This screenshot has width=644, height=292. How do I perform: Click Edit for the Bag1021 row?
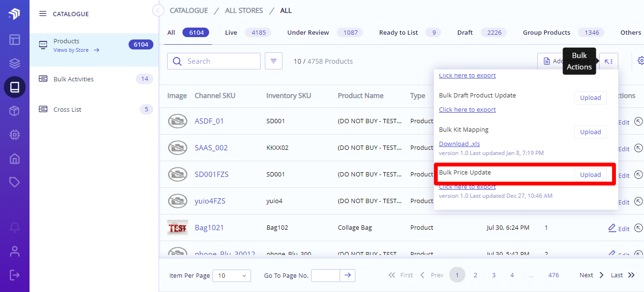(x=619, y=228)
